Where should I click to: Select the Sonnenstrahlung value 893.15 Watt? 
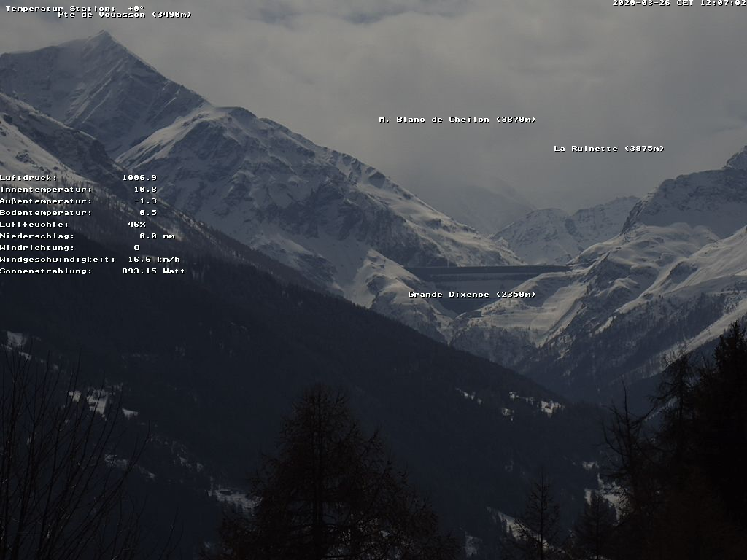[153, 271]
